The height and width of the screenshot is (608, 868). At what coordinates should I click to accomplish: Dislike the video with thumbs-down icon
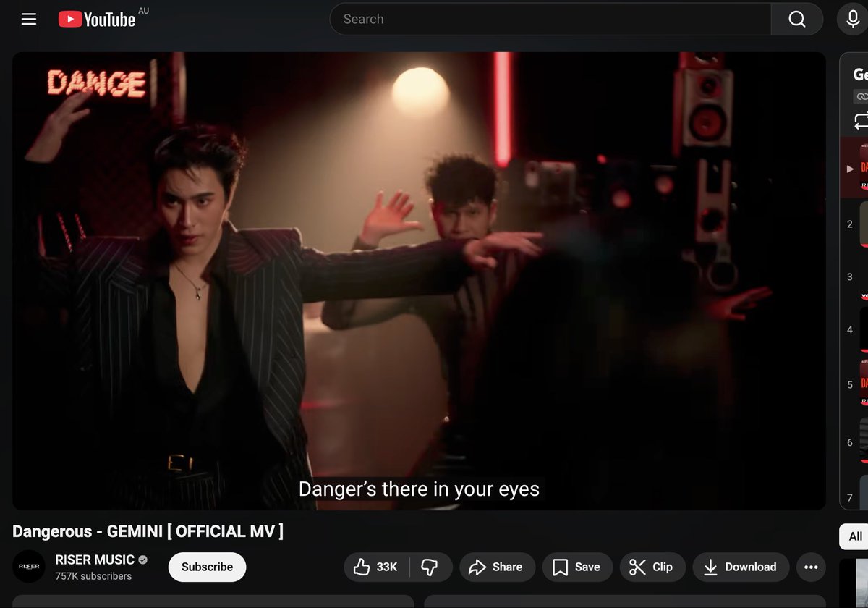coord(430,567)
